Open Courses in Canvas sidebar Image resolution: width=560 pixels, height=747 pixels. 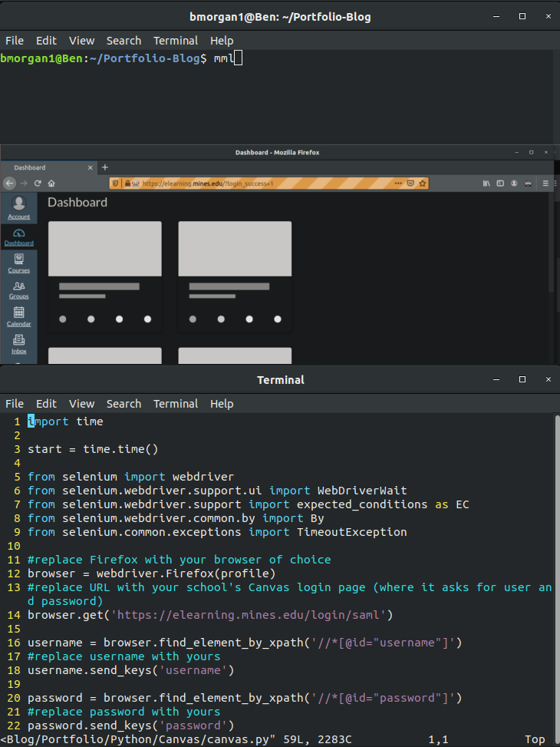(18, 263)
